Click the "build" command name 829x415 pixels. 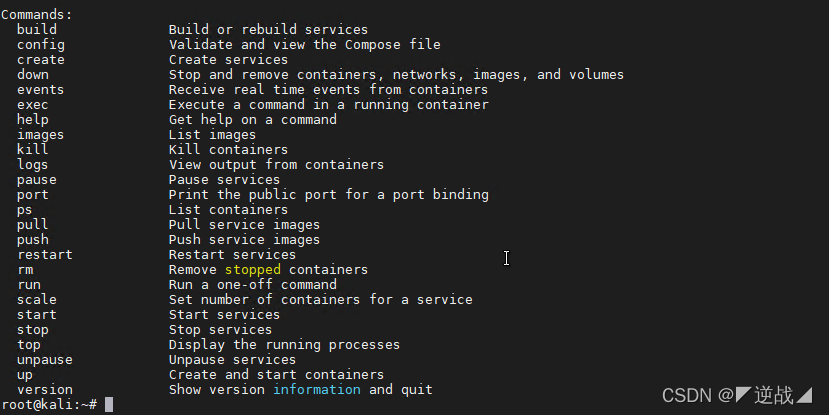(x=36, y=30)
